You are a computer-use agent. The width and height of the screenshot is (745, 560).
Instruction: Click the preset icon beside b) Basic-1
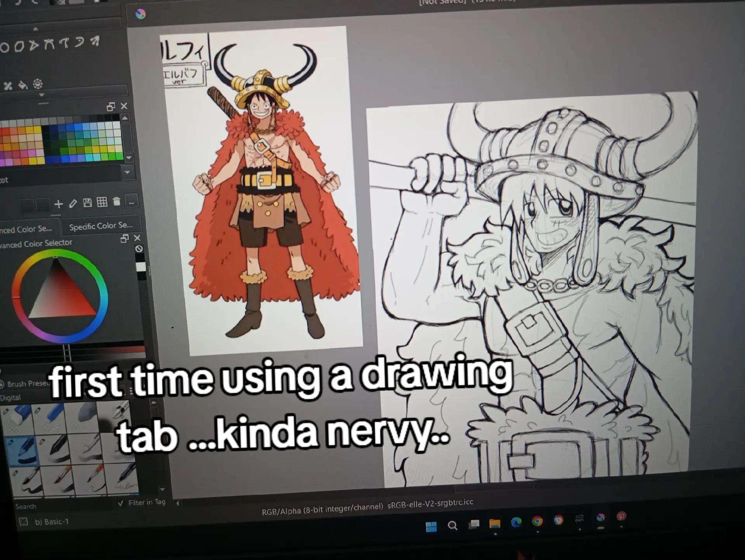(x=24, y=522)
